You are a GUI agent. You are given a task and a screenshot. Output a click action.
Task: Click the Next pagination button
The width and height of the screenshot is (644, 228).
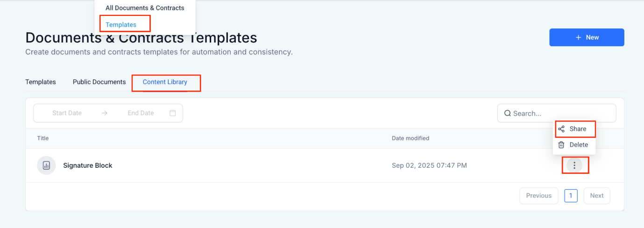pos(596,196)
